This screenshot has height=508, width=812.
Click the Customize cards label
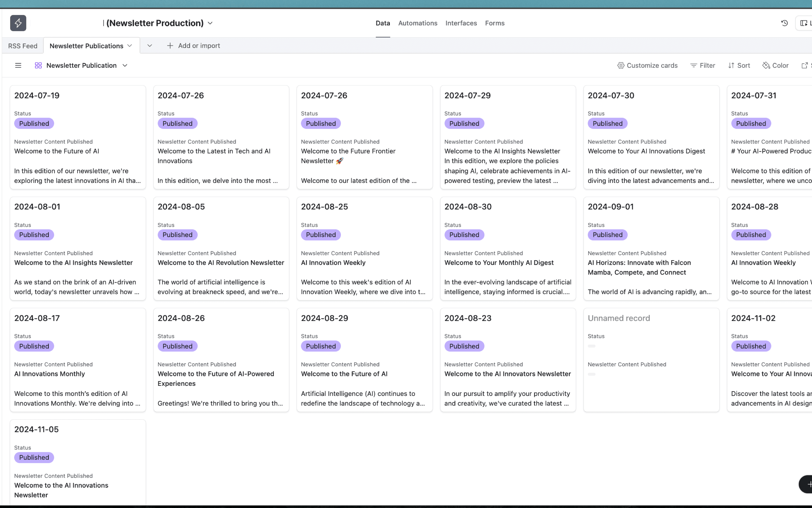click(x=652, y=65)
